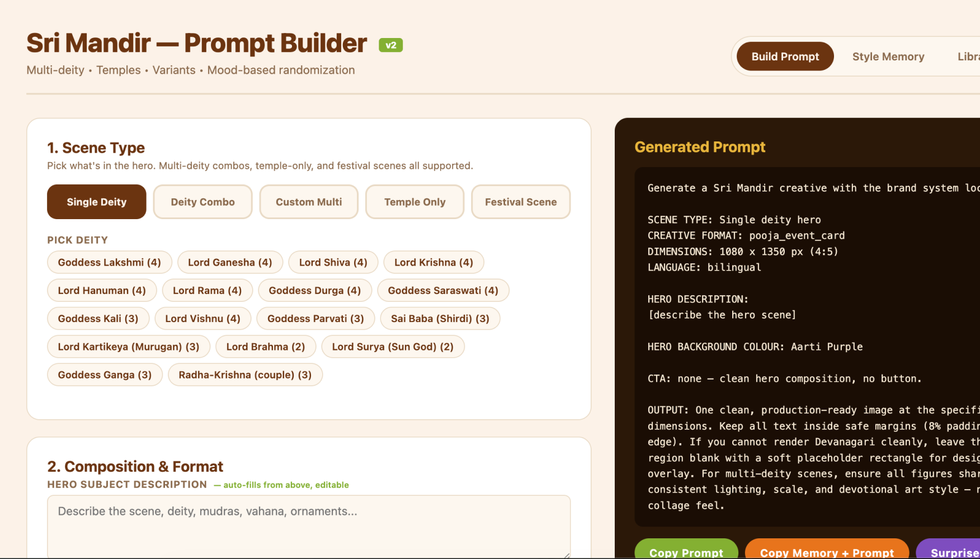This screenshot has width=980, height=559.
Task: Choose the Lord Brahma (2) chip
Action: coord(266,347)
